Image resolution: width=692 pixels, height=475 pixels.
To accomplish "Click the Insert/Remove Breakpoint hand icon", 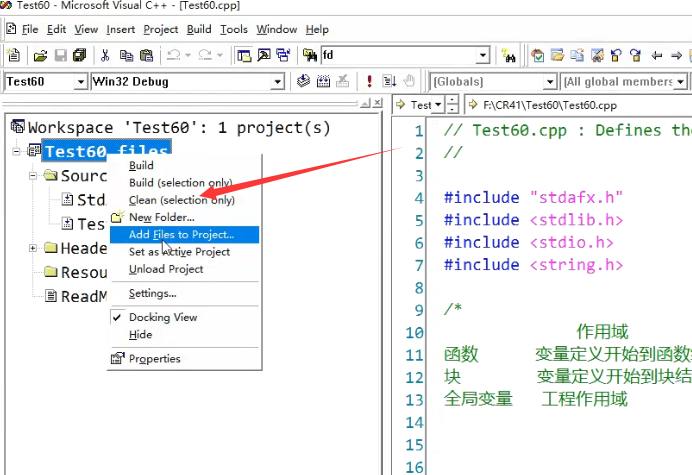I will click(409, 82).
